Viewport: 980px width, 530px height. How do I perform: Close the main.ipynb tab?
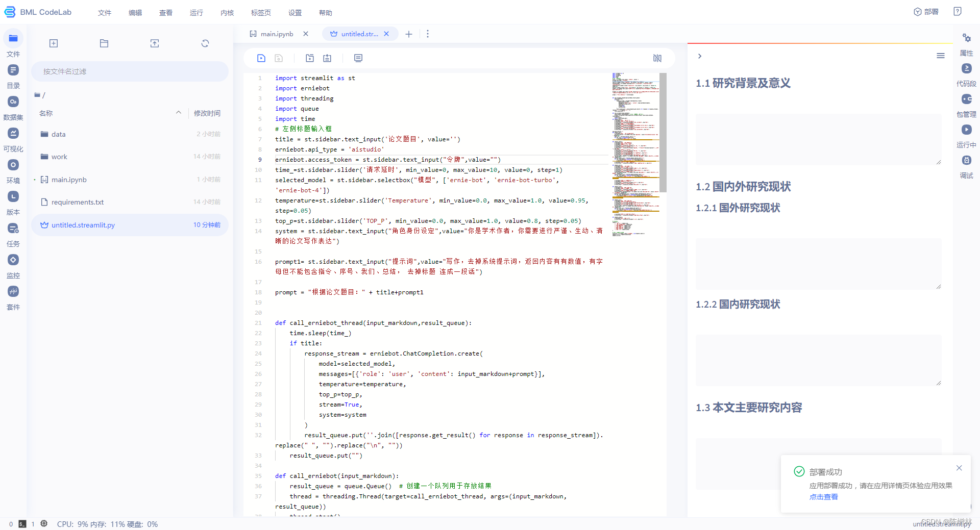coord(306,34)
